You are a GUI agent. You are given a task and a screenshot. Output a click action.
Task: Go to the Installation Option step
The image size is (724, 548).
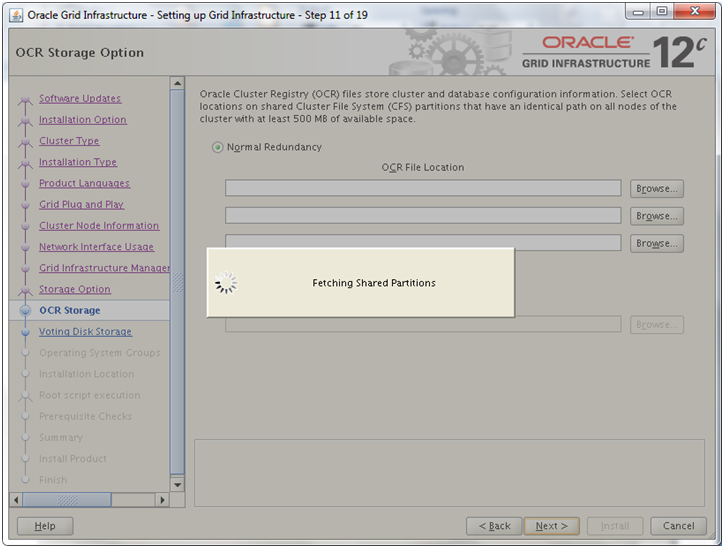point(83,120)
